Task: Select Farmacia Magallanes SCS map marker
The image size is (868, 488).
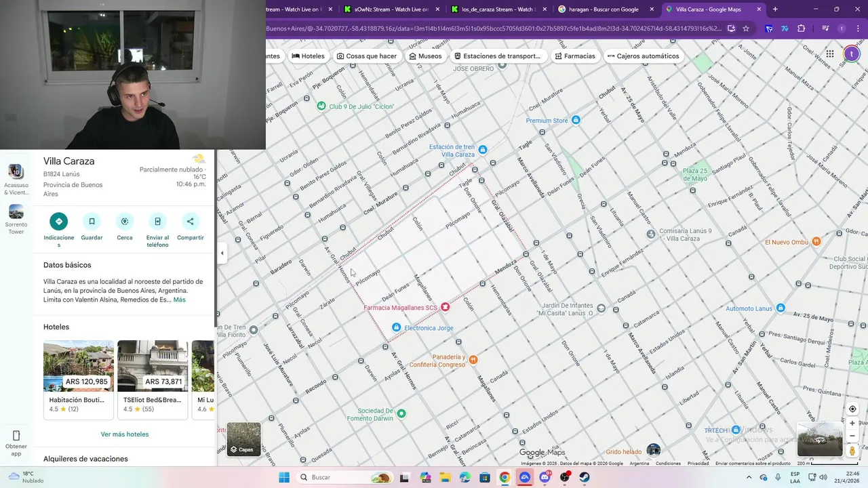Action: pyautogui.click(x=445, y=307)
